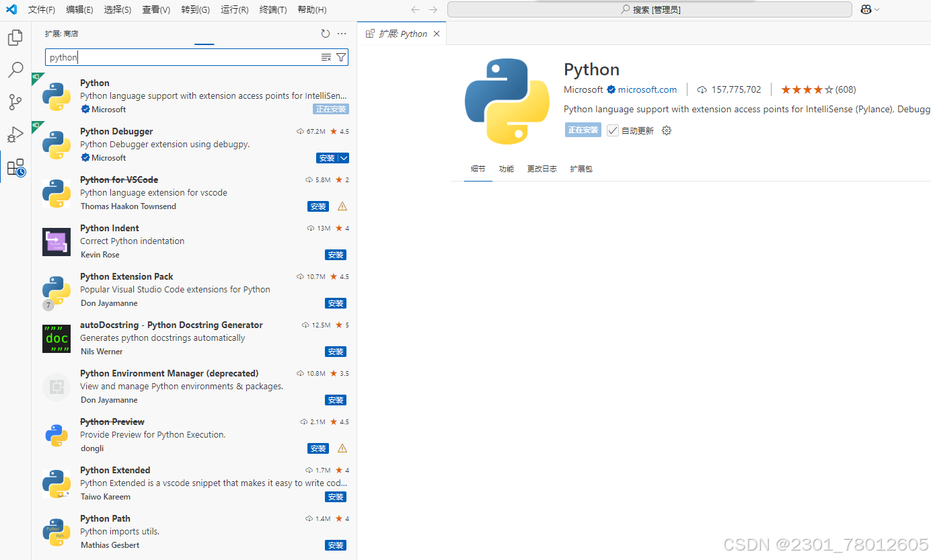Open the microsoft.com publisher link
Image resolution: width=931 pixels, height=560 pixels.
click(647, 89)
